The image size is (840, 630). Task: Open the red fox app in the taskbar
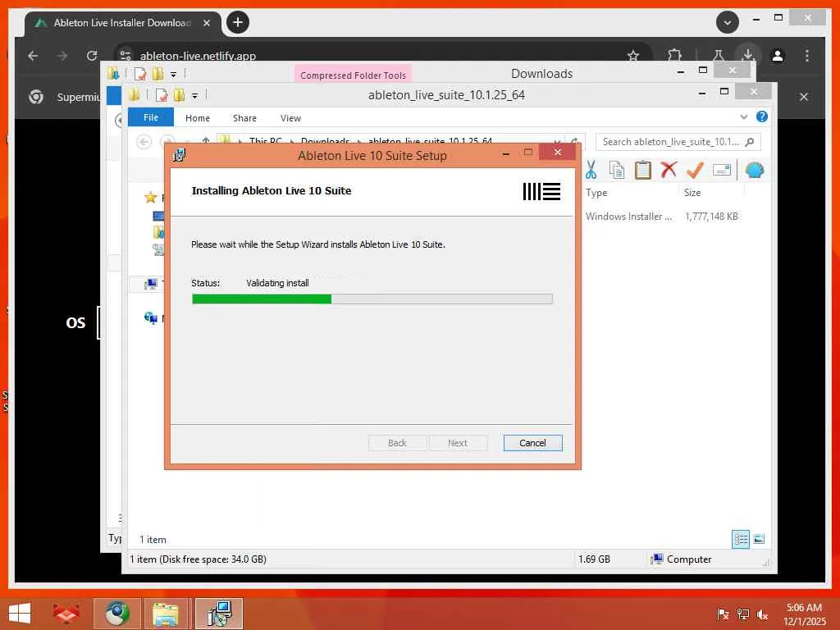tap(66, 614)
